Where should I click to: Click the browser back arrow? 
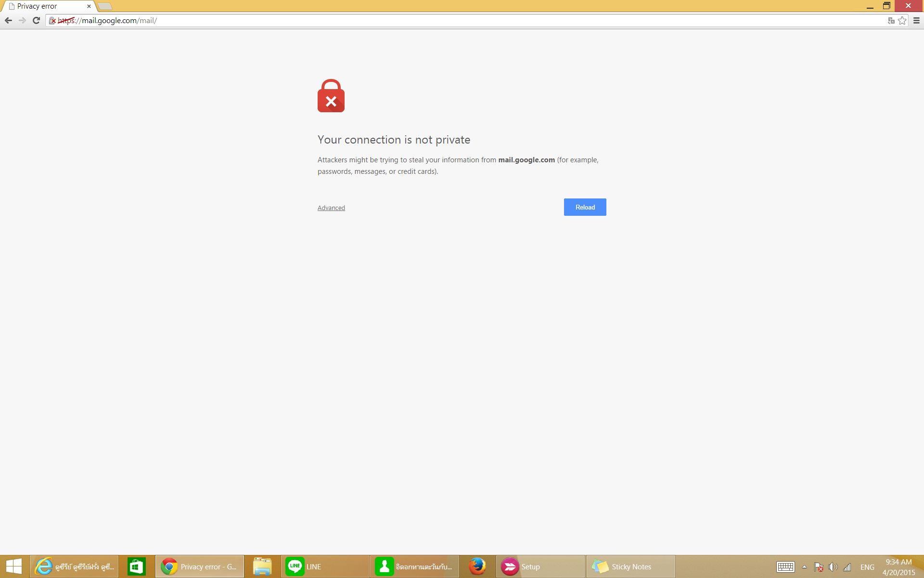(8, 20)
